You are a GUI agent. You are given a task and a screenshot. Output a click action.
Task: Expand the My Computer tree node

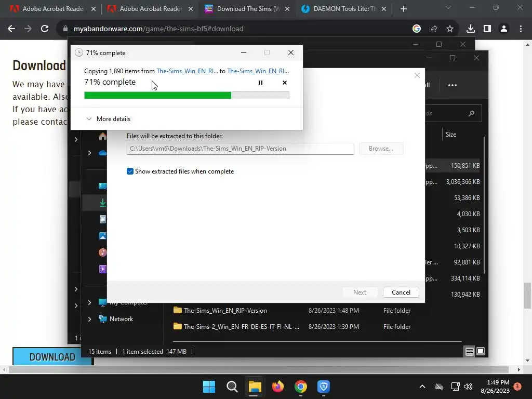(x=89, y=302)
